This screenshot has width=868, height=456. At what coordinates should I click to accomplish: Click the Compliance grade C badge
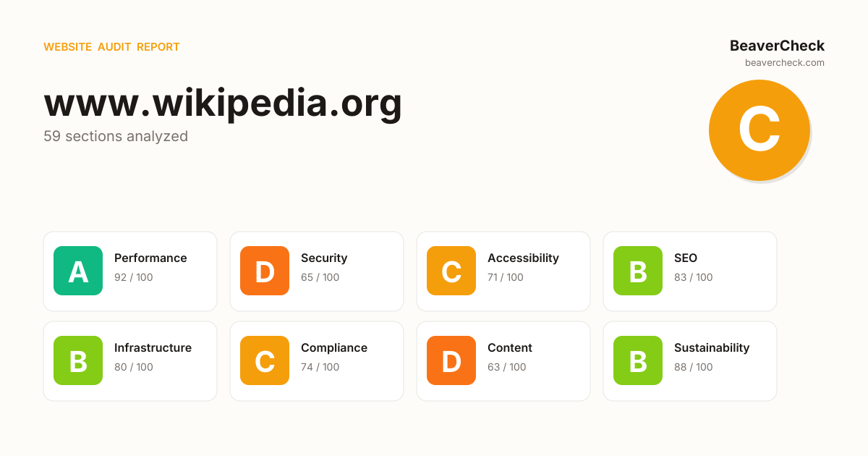pyautogui.click(x=265, y=360)
